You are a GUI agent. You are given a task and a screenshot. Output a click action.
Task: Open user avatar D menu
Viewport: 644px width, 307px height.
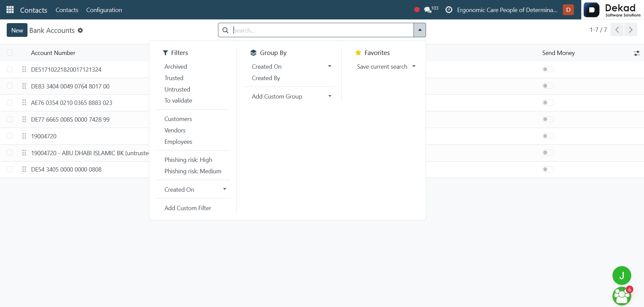coord(568,10)
